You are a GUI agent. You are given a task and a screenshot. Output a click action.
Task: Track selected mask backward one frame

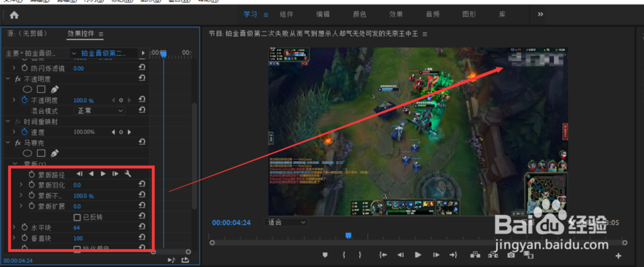point(80,174)
